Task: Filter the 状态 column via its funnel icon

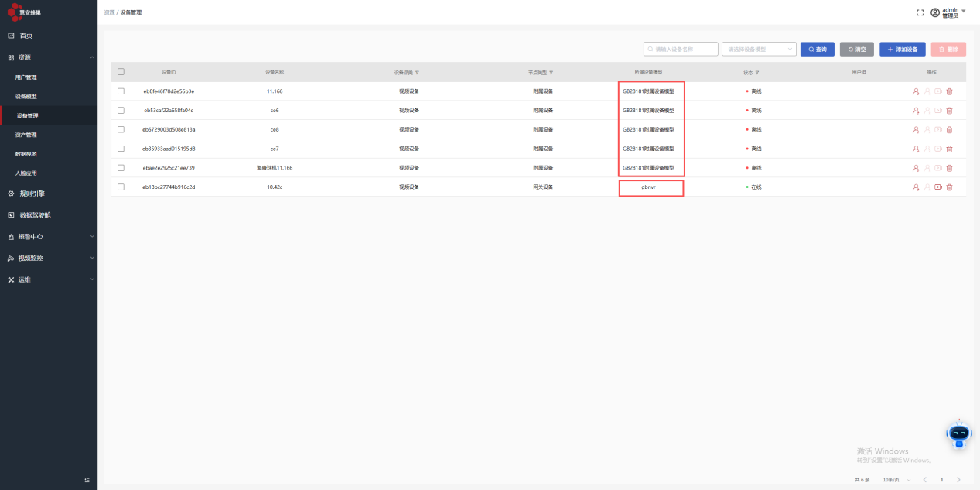Action: [757, 73]
